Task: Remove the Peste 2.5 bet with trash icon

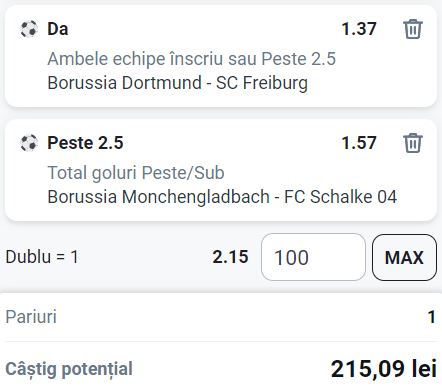Action: click(413, 143)
